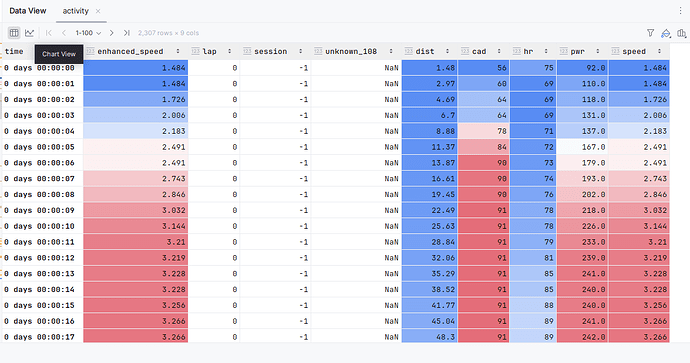Open the column statistics icon
Screen dimensions: 690x363
click(x=682, y=33)
